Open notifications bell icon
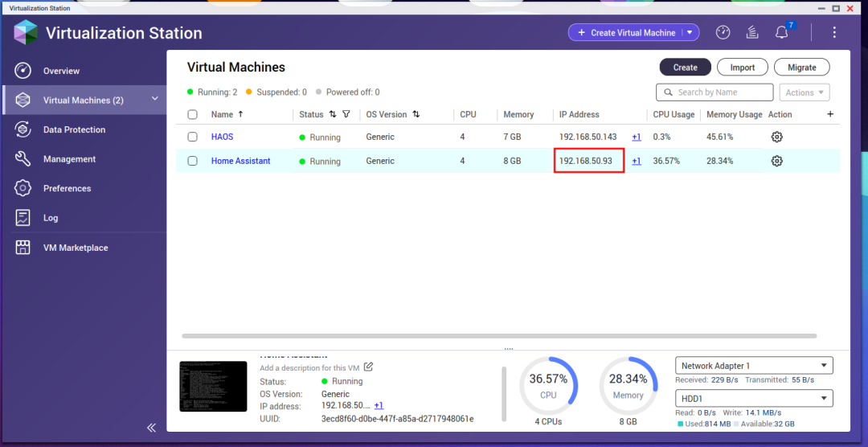 pos(781,33)
